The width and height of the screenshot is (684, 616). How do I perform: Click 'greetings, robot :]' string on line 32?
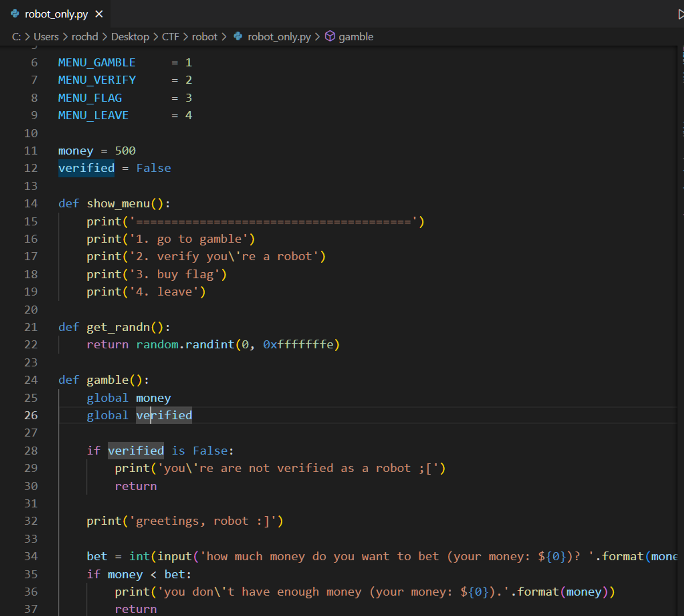203,521
